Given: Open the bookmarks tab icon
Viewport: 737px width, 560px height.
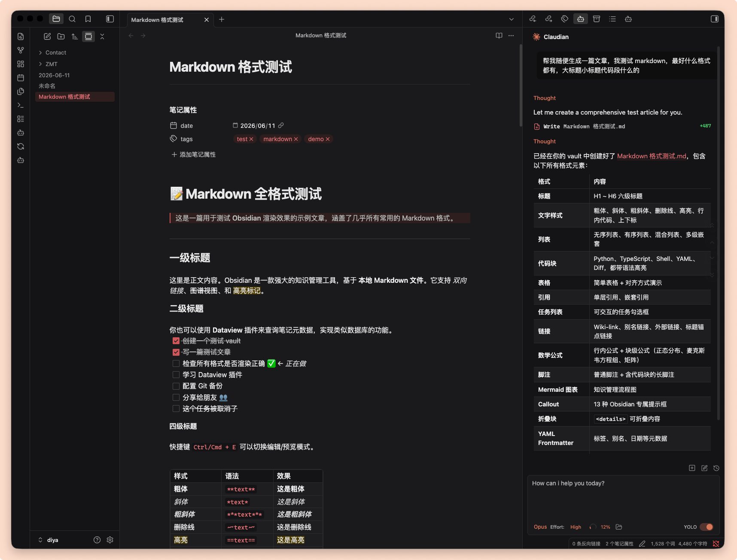Looking at the screenshot, I should click(88, 19).
